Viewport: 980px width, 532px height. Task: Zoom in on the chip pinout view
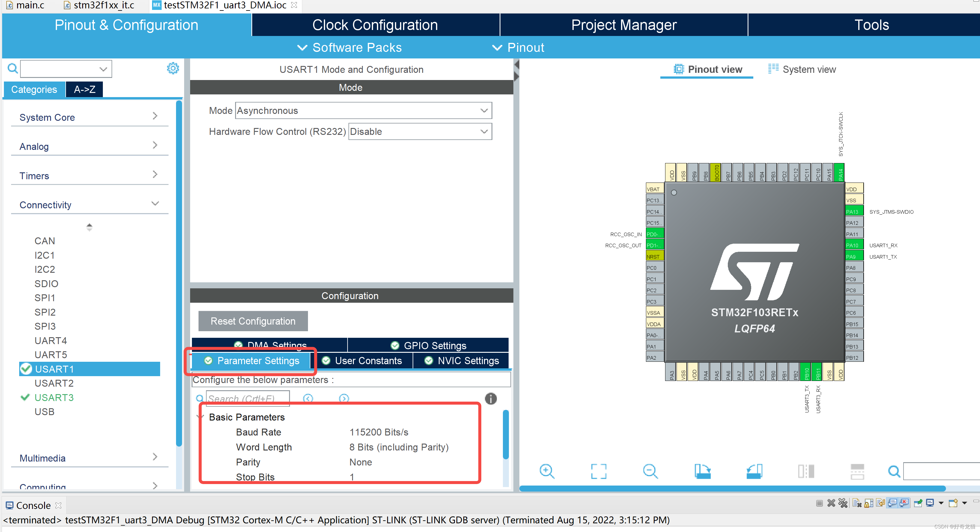pos(547,471)
